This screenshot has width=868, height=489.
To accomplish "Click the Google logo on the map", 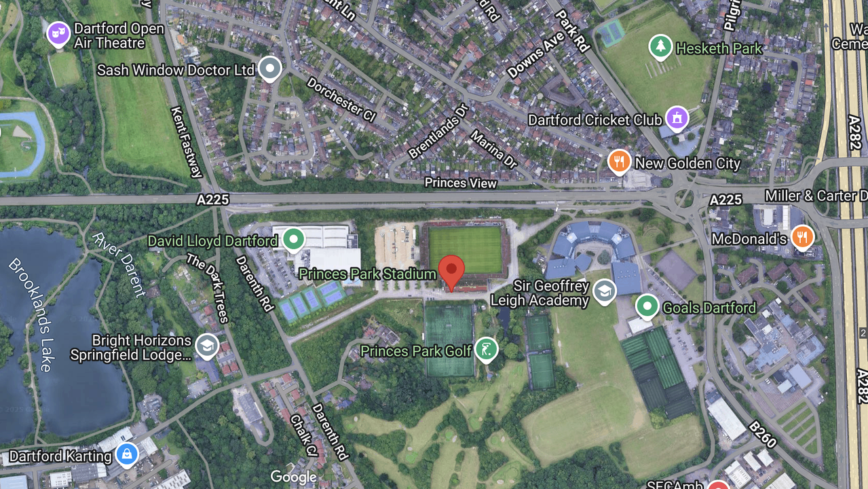I will 294,477.
